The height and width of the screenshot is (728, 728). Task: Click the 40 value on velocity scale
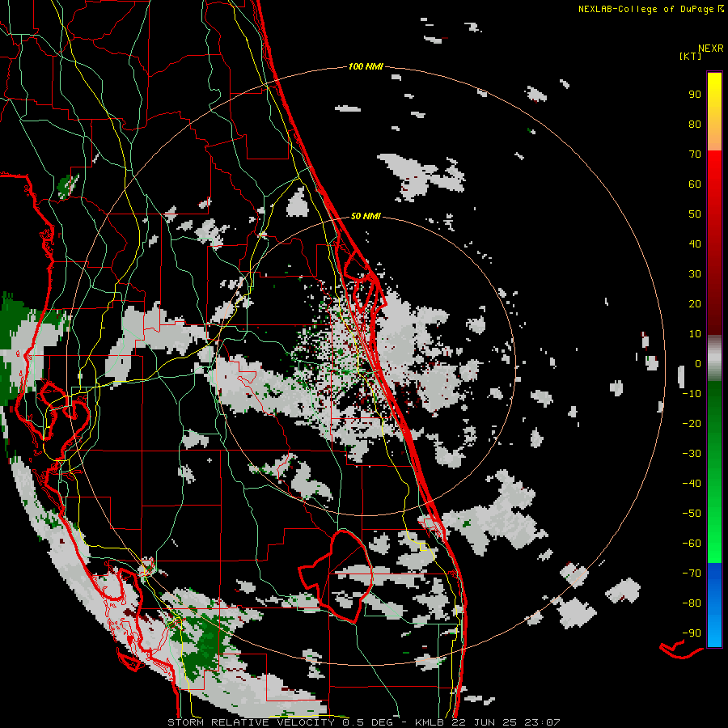pos(695,244)
